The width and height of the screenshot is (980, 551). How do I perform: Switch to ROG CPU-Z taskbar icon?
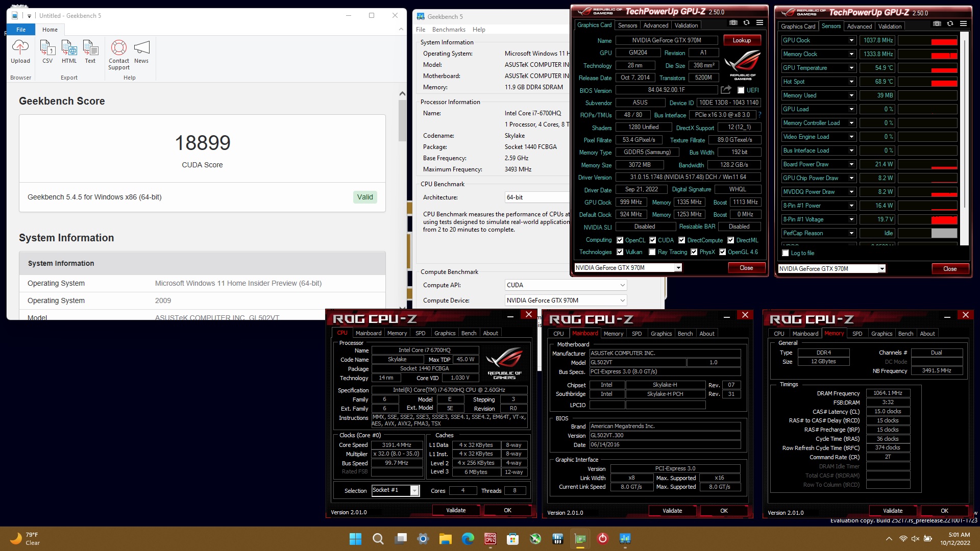pos(490,539)
